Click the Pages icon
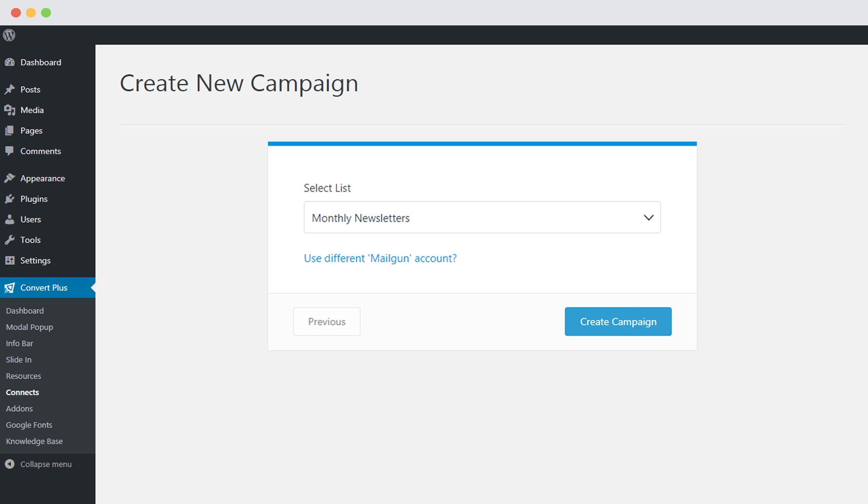This screenshot has width=868, height=504. coord(10,130)
